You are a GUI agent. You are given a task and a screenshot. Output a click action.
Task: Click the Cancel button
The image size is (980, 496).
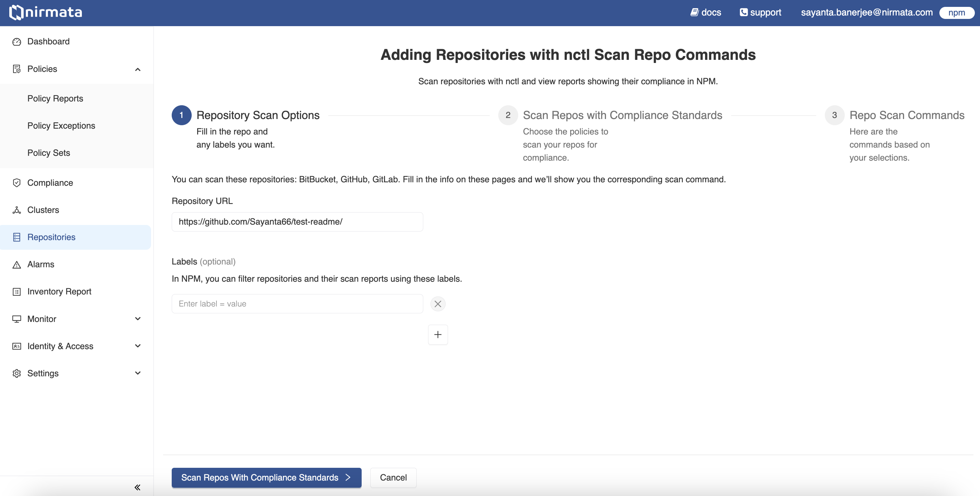click(x=393, y=478)
